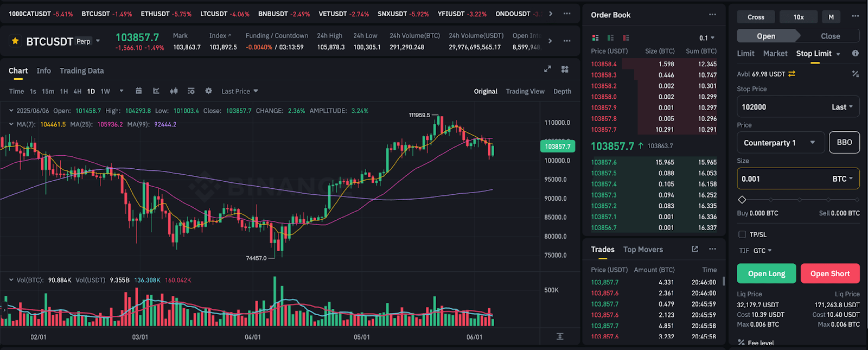
Task: Expand the chart to fullscreen
Action: [x=547, y=69]
